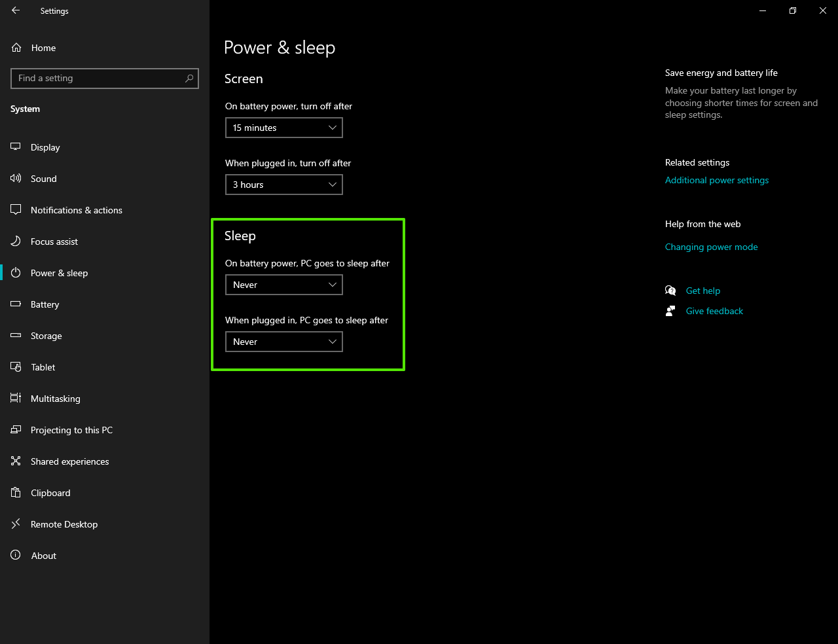Click the Focus assist moon icon
The image size is (838, 644).
[x=16, y=241]
